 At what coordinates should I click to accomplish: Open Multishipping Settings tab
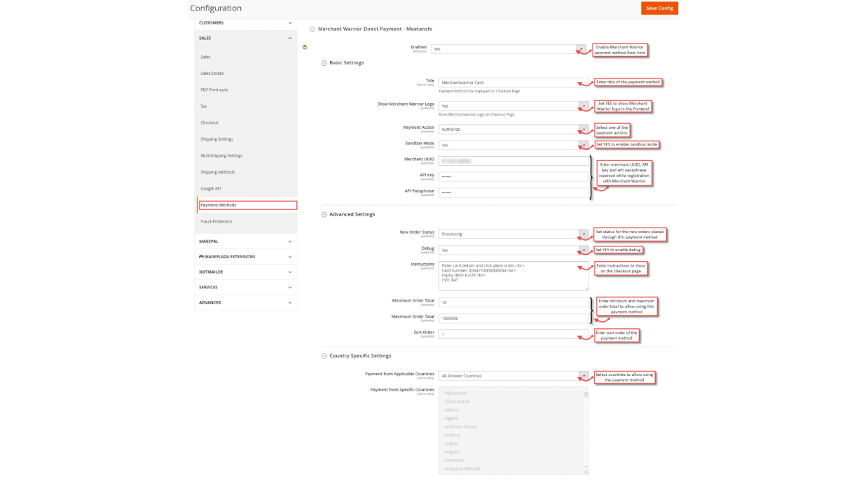coord(221,155)
